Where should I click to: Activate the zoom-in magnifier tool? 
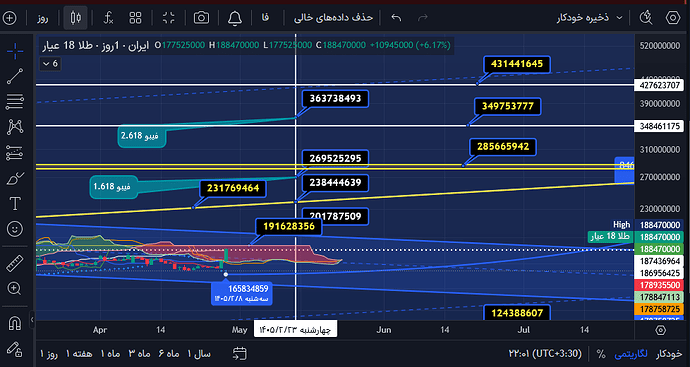click(x=15, y=289)
